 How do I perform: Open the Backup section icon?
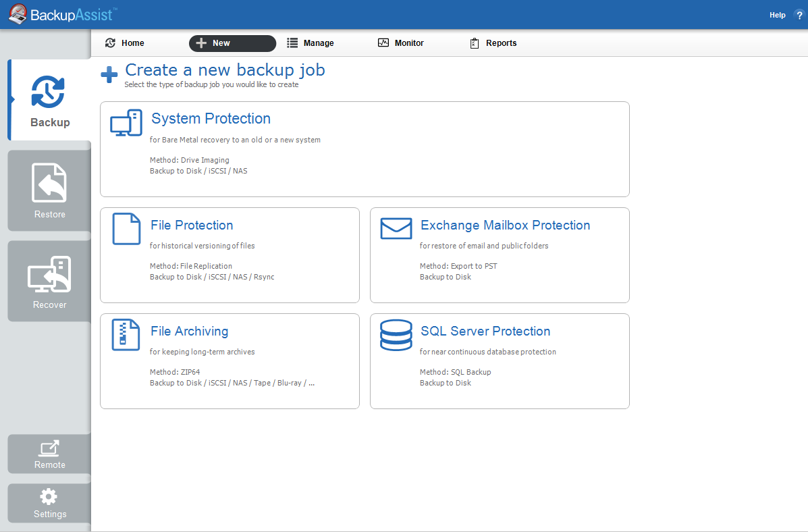[x=48, y=92]
